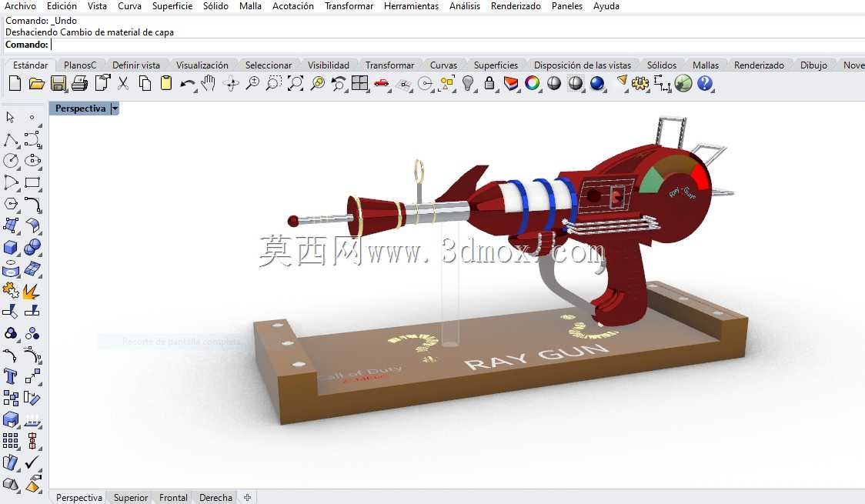Click the puzzle piece Join icon

click(x=11, y=290)
